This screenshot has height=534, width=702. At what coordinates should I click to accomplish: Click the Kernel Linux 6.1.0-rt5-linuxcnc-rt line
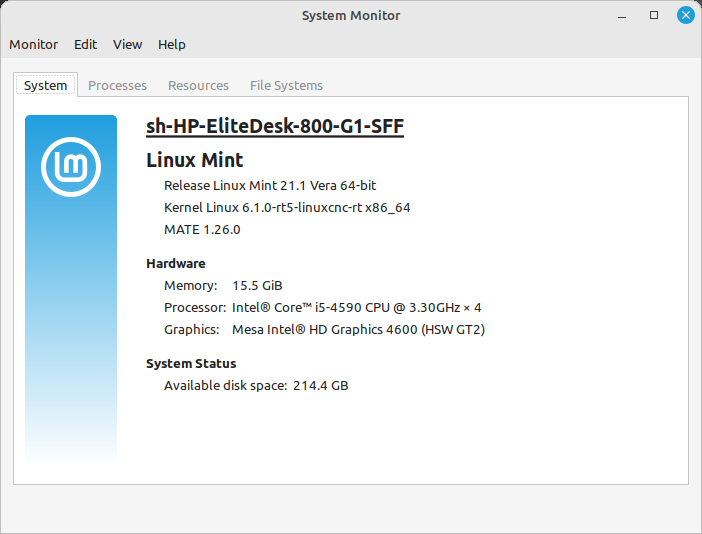[287, 208]
